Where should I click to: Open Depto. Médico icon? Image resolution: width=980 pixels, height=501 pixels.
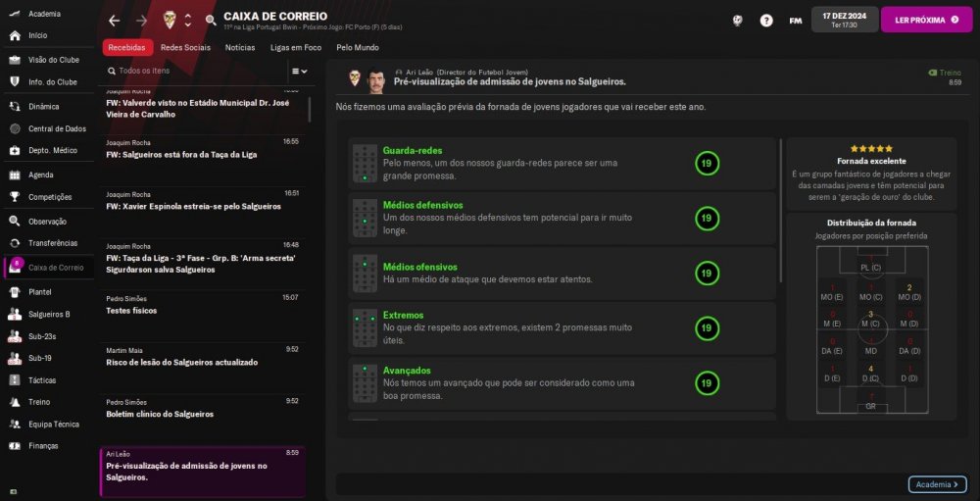click(16, 151)
